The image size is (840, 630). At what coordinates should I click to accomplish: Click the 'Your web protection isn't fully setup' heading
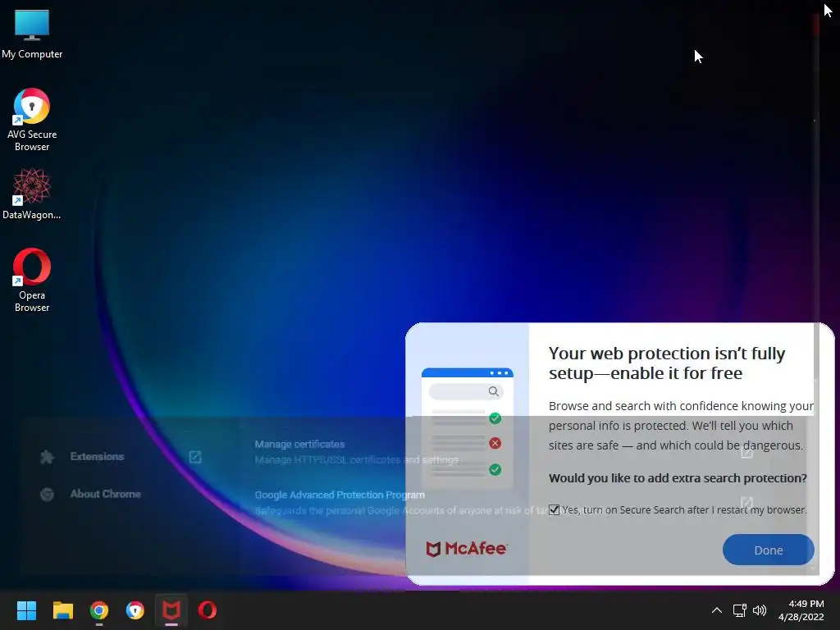[667, 363]
